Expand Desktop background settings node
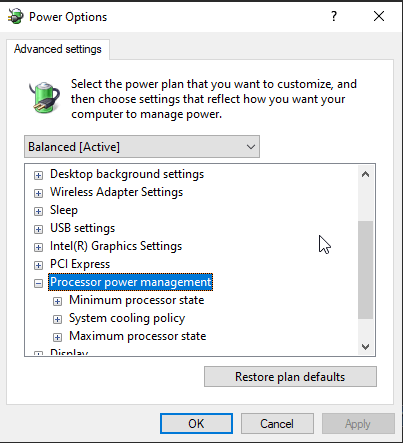This screenshot has height=443, width=403. [x=38, y=175]
